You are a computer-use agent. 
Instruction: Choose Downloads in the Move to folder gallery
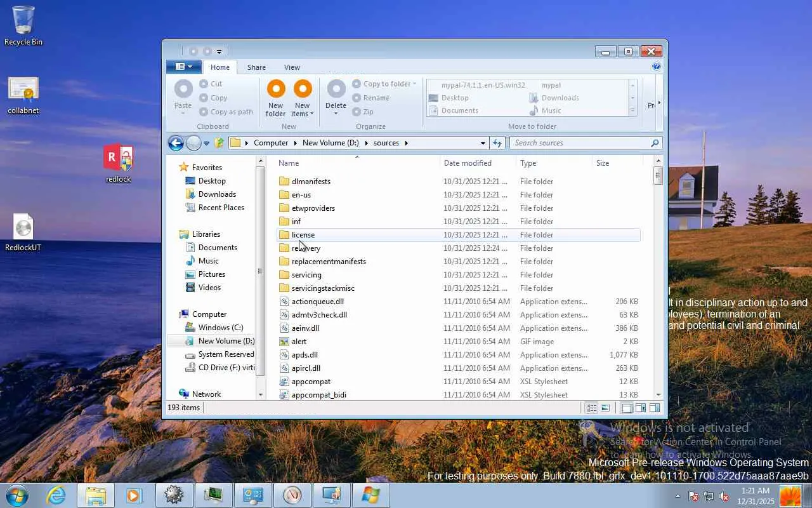coord(554,98)
